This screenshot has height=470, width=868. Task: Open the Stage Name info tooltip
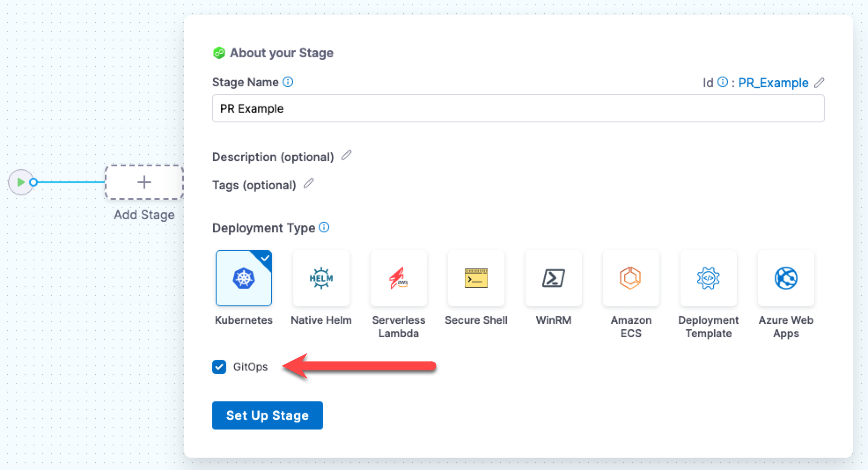[288, 82]
